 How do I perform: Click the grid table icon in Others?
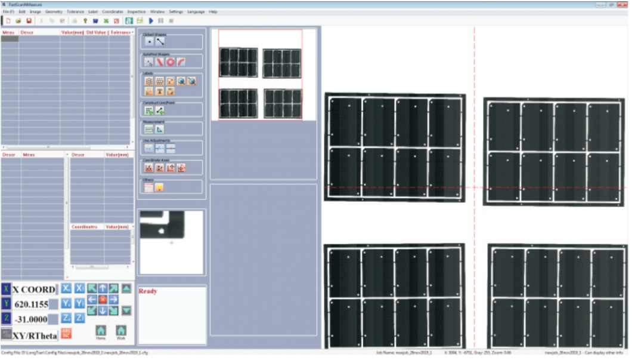148,187
